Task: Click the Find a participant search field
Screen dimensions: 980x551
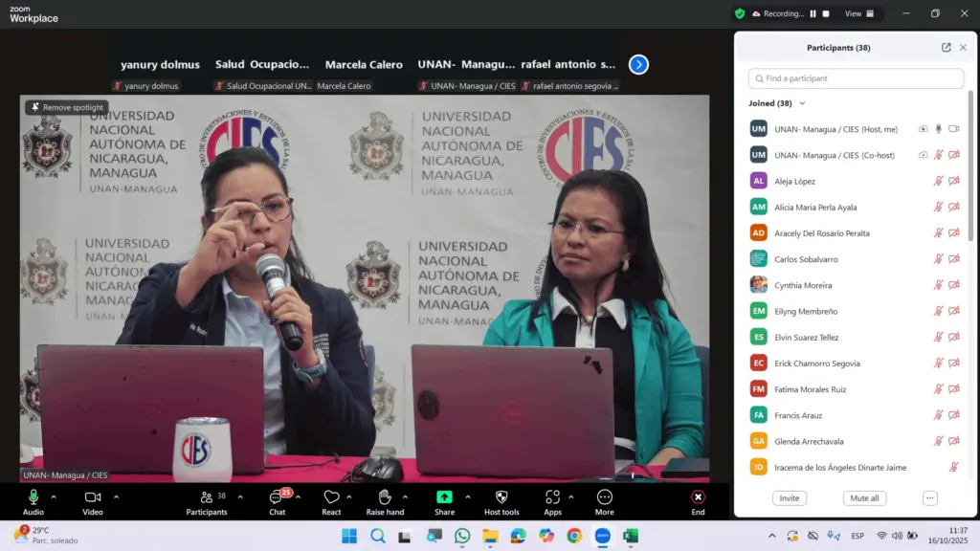Action: [856, 78]
